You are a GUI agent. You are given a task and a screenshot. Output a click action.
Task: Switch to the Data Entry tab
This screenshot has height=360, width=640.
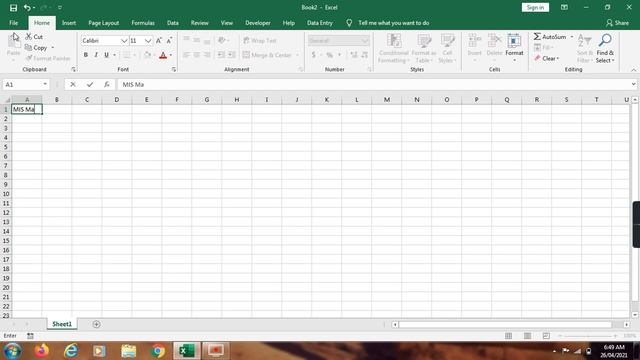[320, 23]
